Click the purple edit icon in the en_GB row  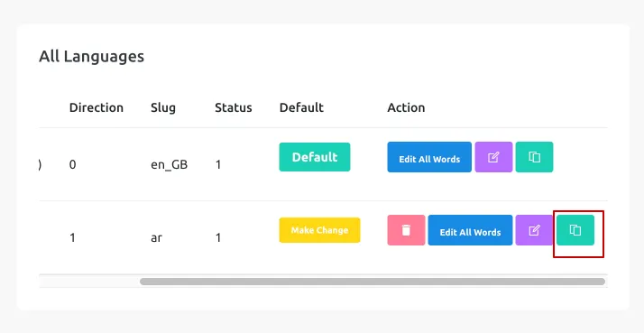tap(493, 157)
